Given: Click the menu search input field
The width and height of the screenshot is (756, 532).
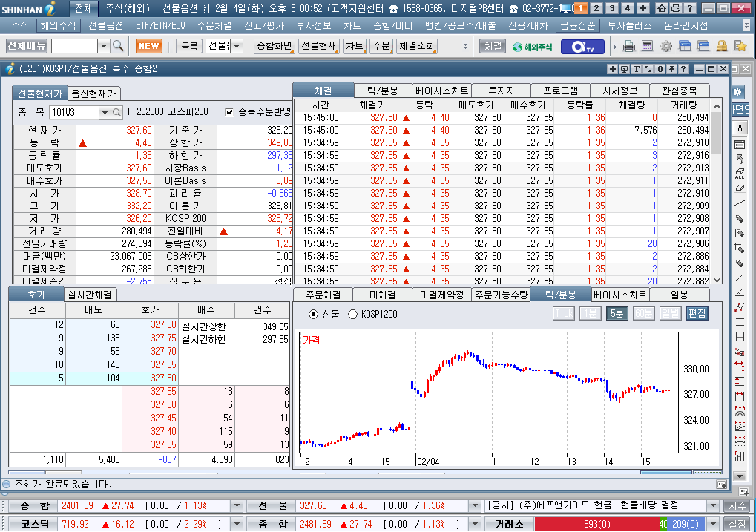Looking at the screenshot, I should (x=75, y=46).
